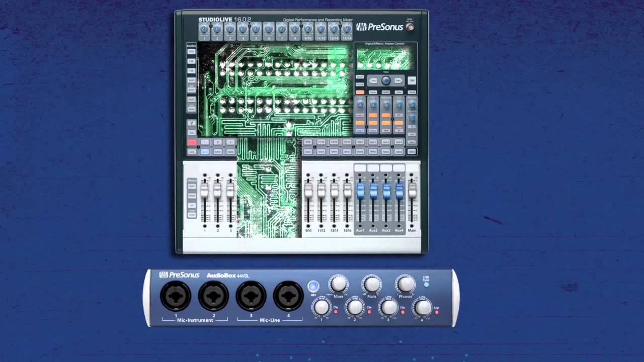
Task: Toggle the 48V phantom power button on the AudioBox
Action: coord(313,286)
